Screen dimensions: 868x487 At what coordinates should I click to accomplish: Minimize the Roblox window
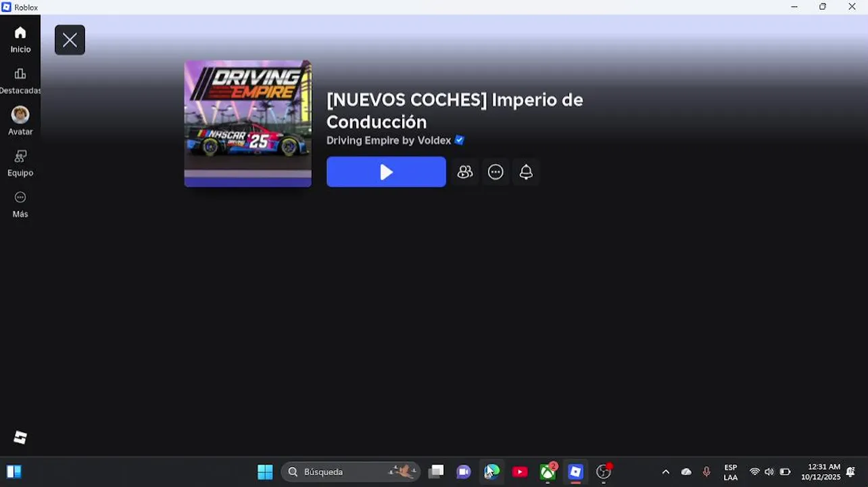pyautogui.click(x=794, y=7)
